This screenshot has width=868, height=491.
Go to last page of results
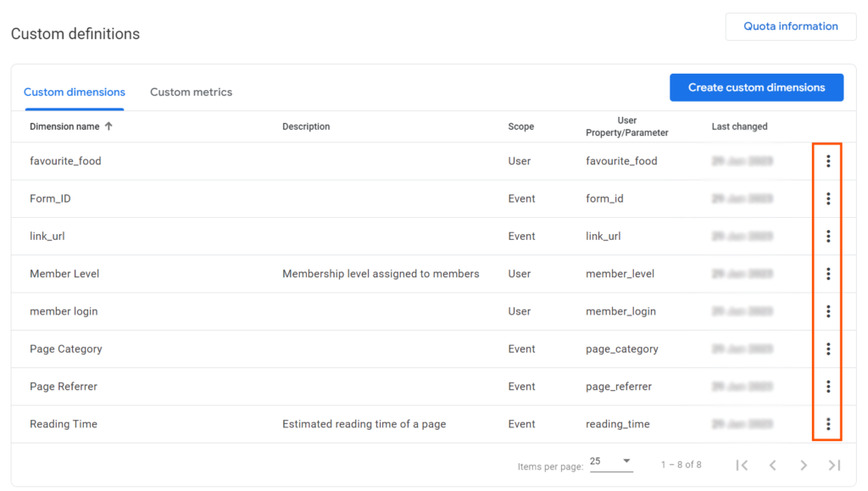coord(834,466)
